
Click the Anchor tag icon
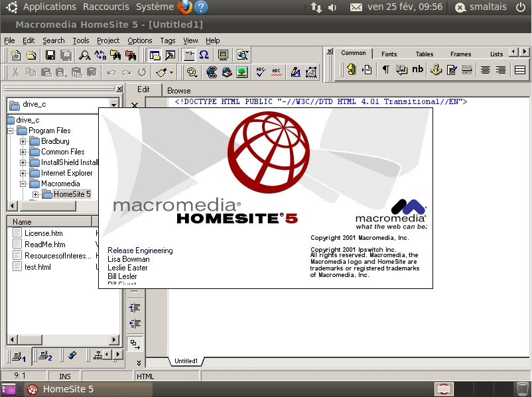(x=436, y=70)
